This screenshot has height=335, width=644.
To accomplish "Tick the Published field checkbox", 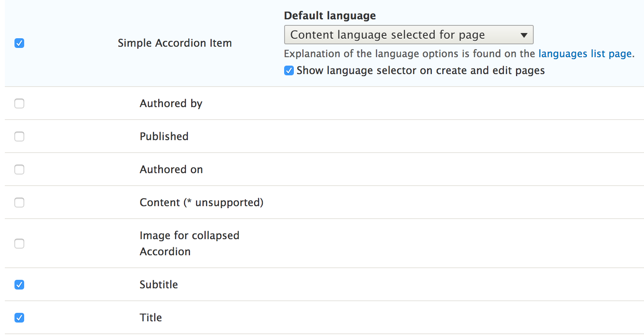I will 19,136.
